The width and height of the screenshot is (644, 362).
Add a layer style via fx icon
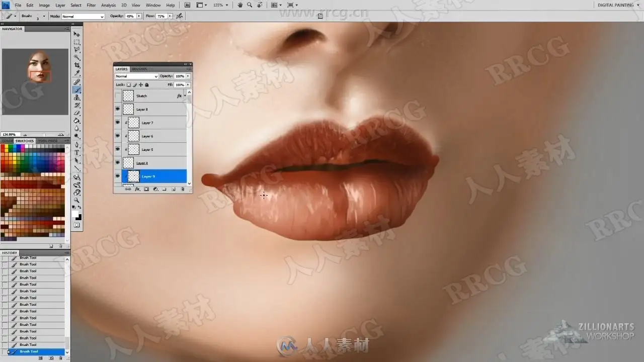click(137, 189)
